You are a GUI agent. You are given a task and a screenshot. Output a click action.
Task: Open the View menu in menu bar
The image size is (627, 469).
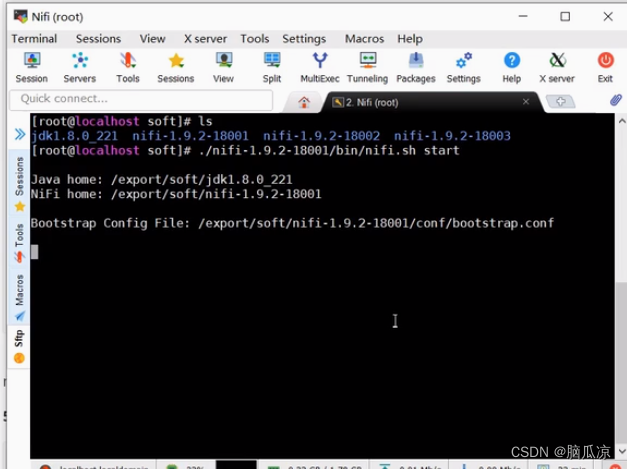(x=152, y=39)
